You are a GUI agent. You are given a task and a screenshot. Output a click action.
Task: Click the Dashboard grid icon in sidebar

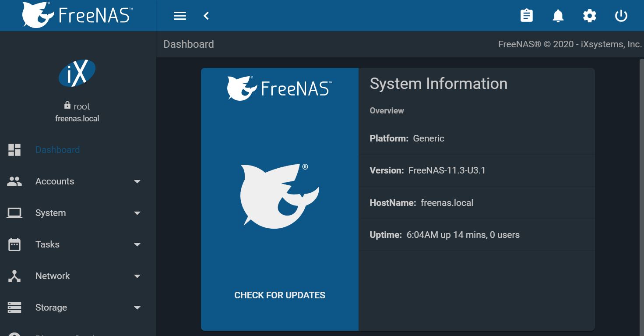(x=14, y=150)
